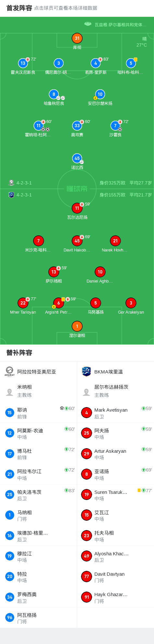Select yellow-carded player 5 哈科布-哈科

(x=131, y=63)
